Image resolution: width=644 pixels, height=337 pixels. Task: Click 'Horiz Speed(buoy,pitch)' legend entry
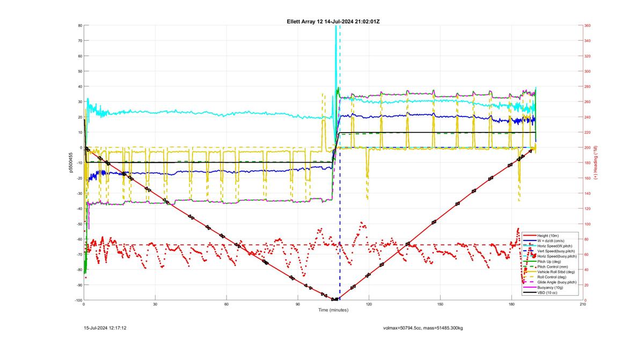click(x=557, y=257)
